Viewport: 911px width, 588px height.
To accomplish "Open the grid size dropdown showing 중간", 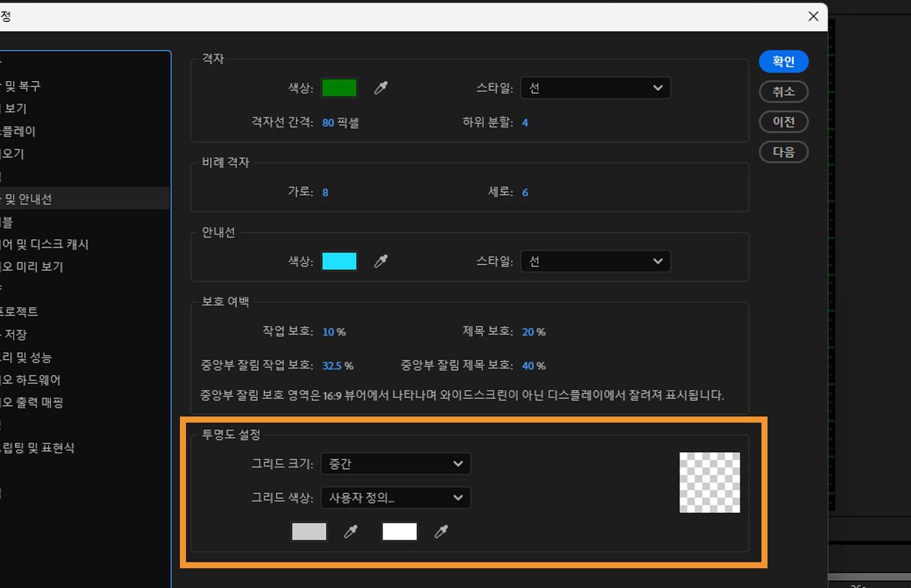I will click(x=396, y=464).
